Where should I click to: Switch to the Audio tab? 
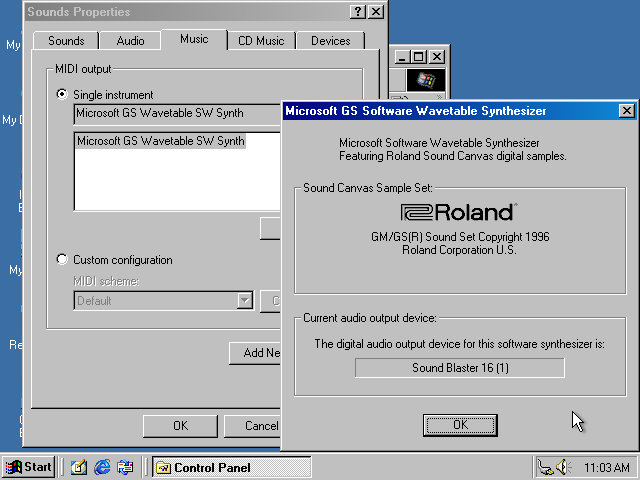130,41
